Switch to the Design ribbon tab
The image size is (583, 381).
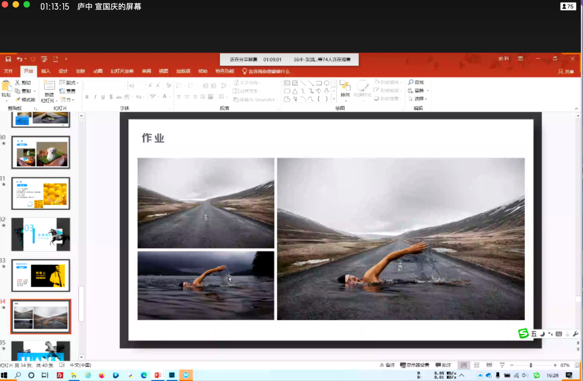click(63, 71)
